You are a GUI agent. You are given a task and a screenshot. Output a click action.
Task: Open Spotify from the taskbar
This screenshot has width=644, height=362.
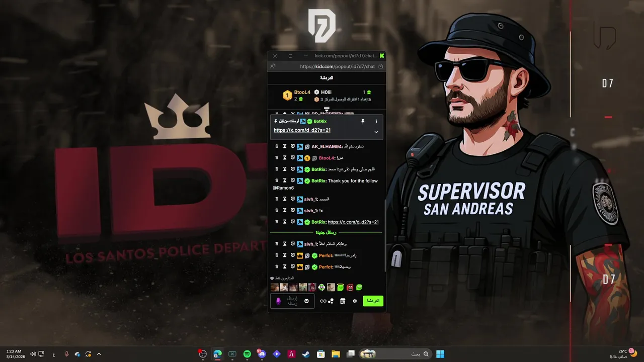247,354
